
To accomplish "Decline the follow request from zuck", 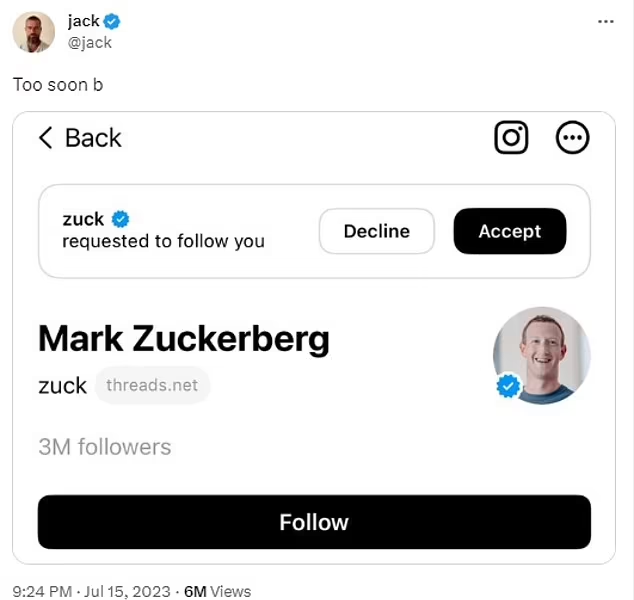I will tap(377, 231).
